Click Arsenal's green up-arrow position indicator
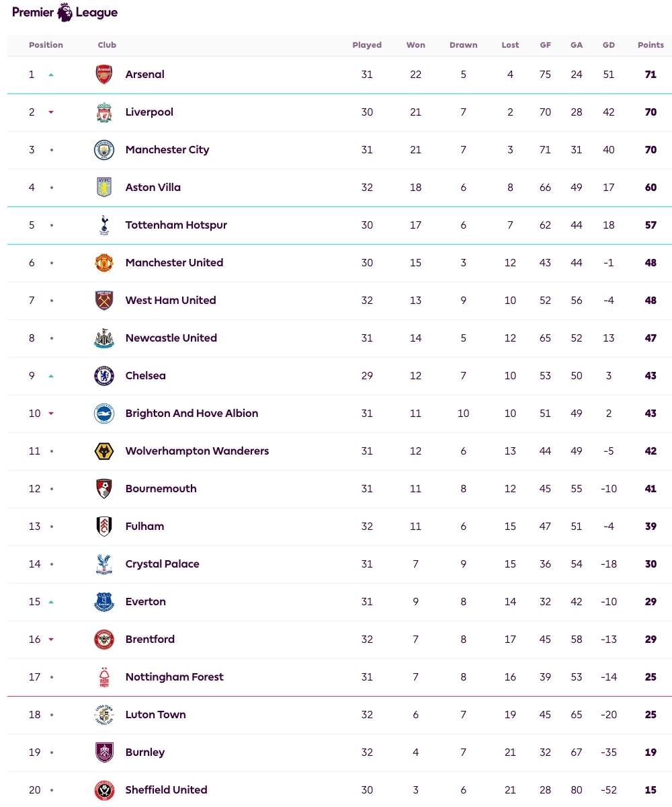672x807 pixels. click(x=51, y=75)
